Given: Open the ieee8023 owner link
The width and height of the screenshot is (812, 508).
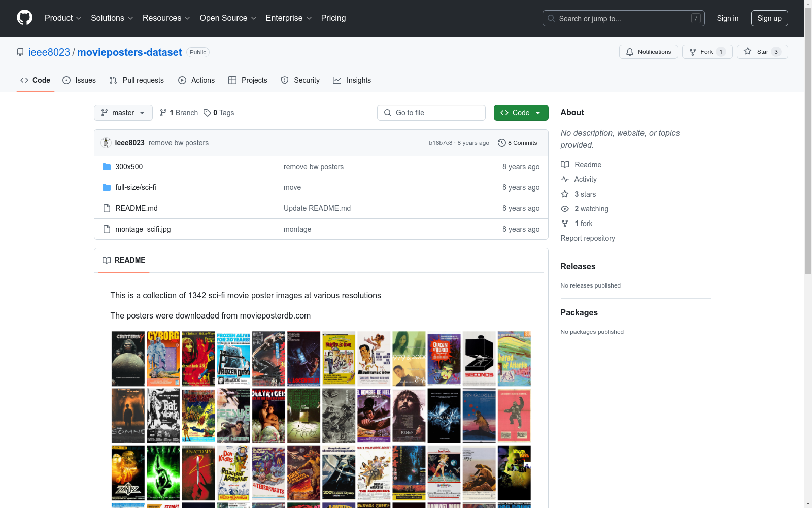Looking at the screenshot, I should (x=49, y=52).
